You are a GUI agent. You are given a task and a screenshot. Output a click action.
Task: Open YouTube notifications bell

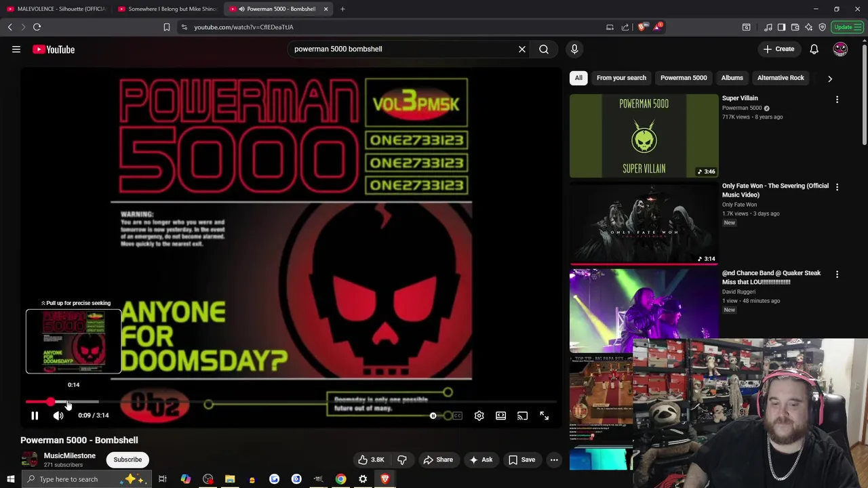pos(814,49)
